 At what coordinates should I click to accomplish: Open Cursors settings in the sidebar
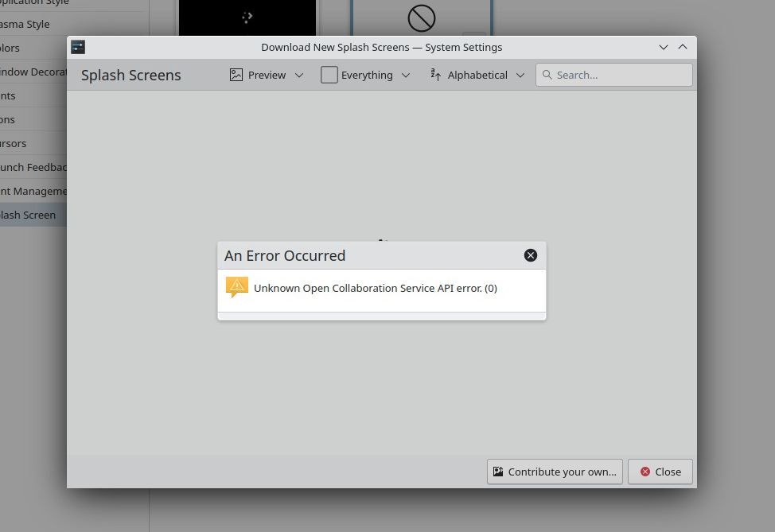tap(14, 143)
